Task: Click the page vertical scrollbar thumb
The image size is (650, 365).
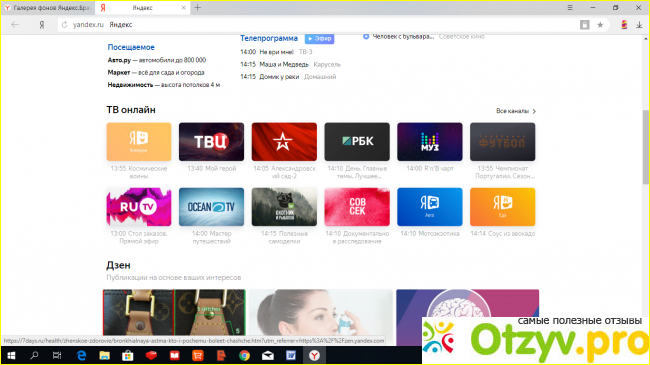Action: (646, 147)
